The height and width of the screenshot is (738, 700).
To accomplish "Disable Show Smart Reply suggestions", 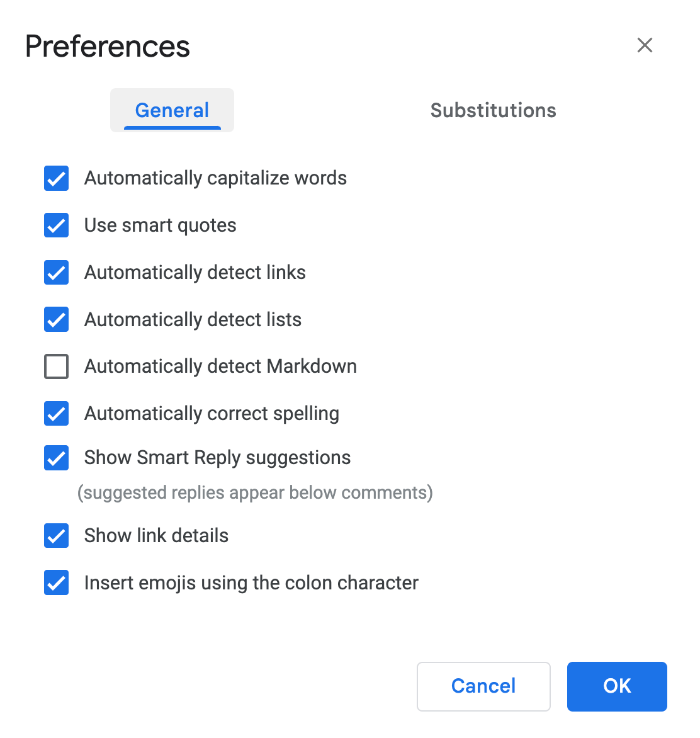I will [56, 458].
